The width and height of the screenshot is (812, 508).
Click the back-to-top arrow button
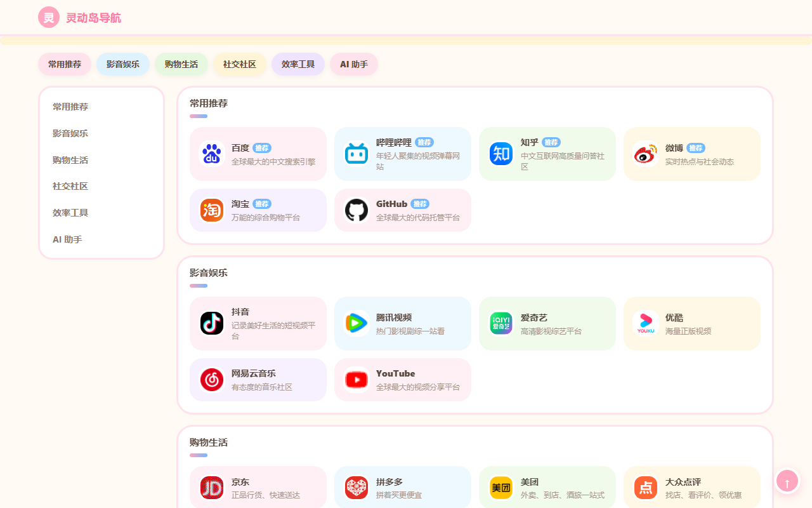click(787, 481)
